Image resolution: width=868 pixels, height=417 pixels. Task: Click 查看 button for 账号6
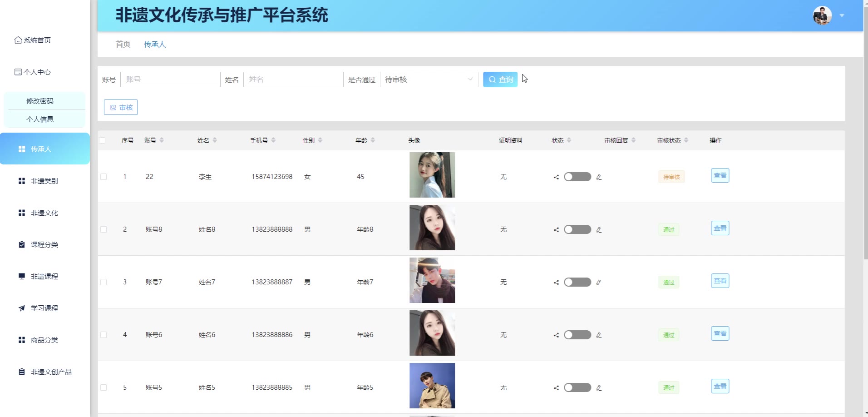coord(720,333)
